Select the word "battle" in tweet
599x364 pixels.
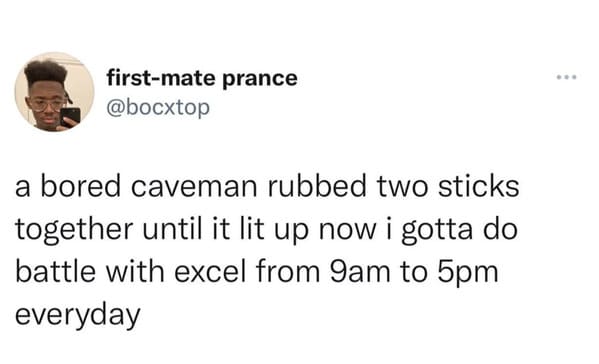55,272
